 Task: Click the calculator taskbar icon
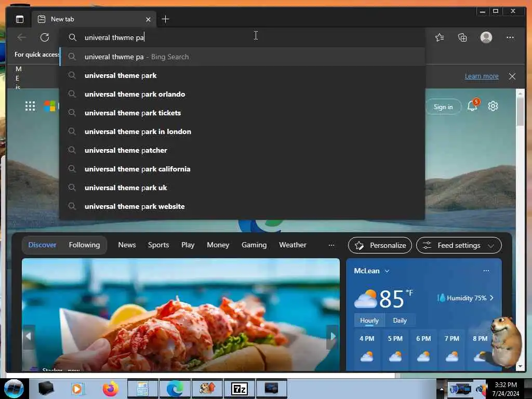pos(142,389)
